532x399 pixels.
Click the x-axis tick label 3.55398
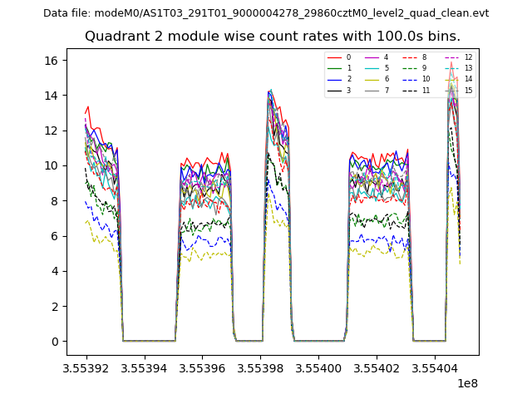(260, 367)
